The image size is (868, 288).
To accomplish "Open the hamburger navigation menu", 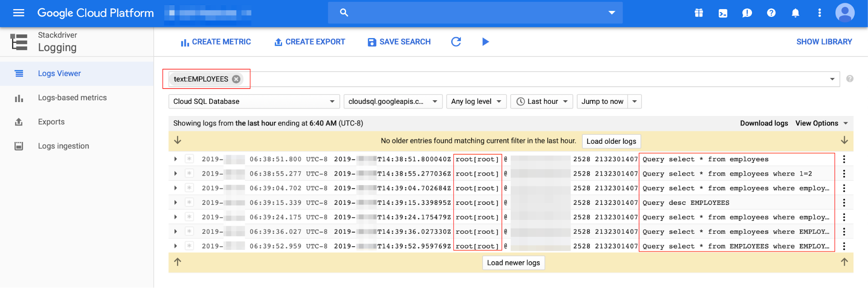I will click(19, 13).
